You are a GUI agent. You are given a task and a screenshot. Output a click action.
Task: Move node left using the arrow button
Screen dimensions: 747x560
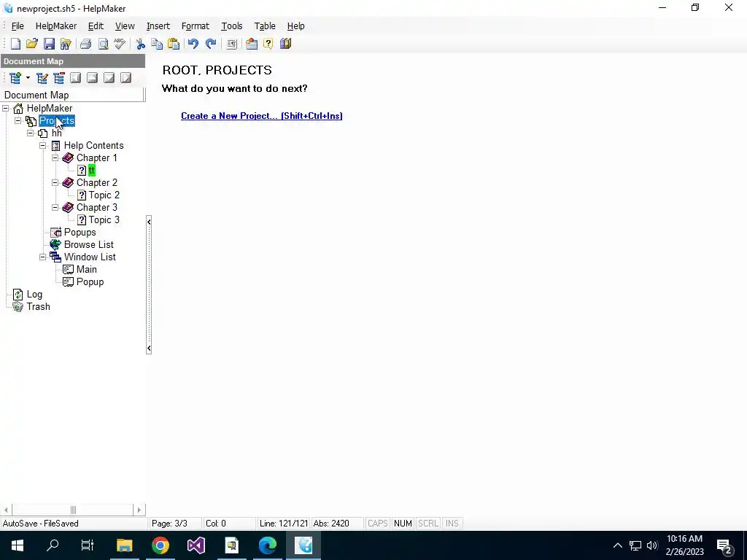(x=76, y=77)
